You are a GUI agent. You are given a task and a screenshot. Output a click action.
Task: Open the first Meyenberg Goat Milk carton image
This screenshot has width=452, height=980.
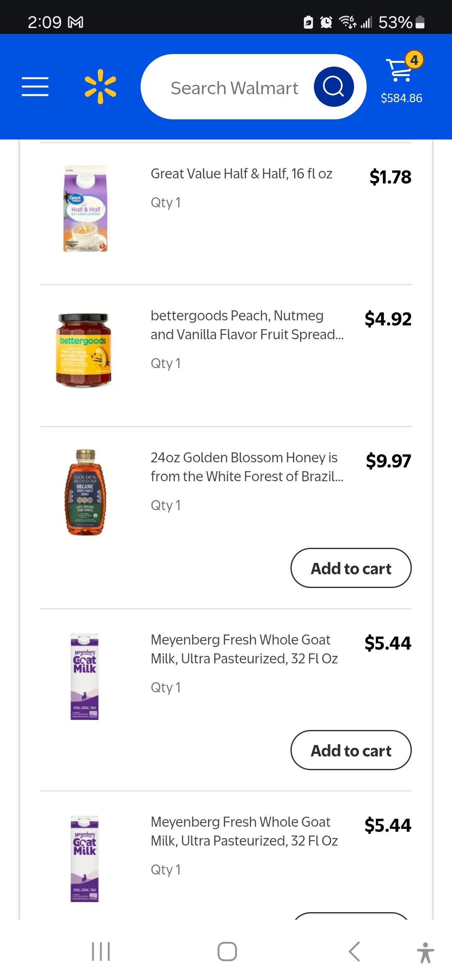point(85,677)
